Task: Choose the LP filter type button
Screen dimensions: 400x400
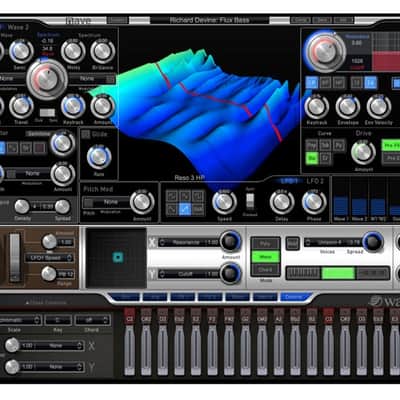Action: tap(312, 83)
